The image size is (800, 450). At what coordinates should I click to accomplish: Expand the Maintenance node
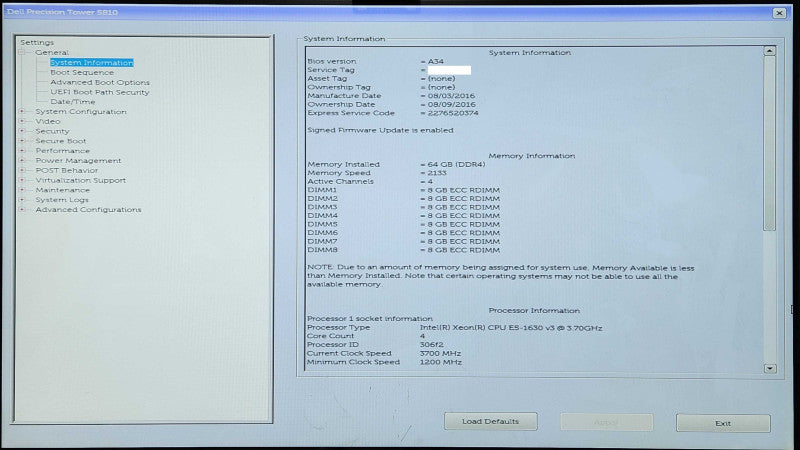click(x=22, y=190)
